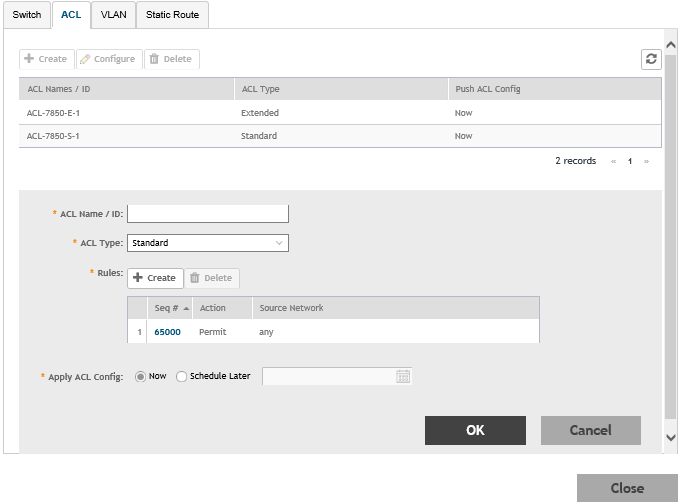Click the next page arrow in pagination
Viewport: 686px width, 504px height.
[x=646, y=161]
